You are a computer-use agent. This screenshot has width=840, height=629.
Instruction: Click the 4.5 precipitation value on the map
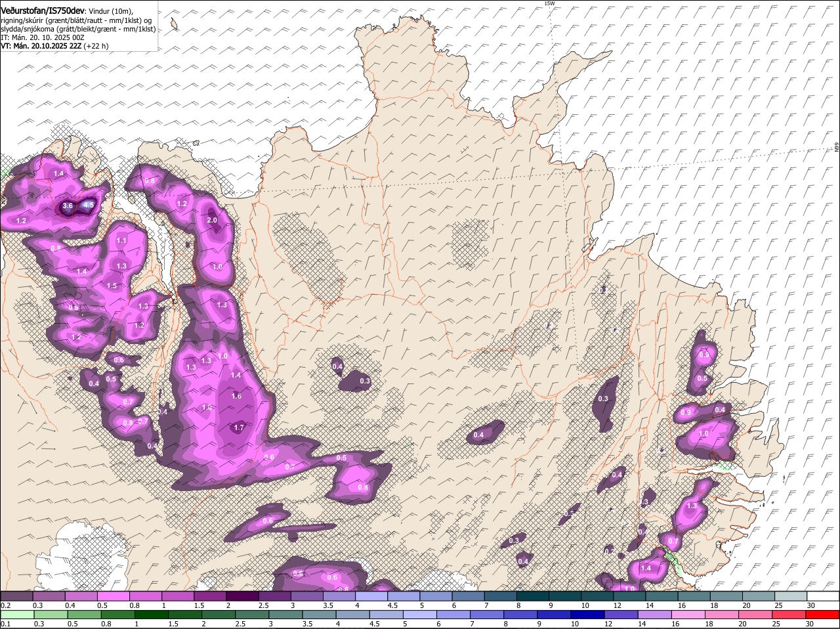[89, 206]
